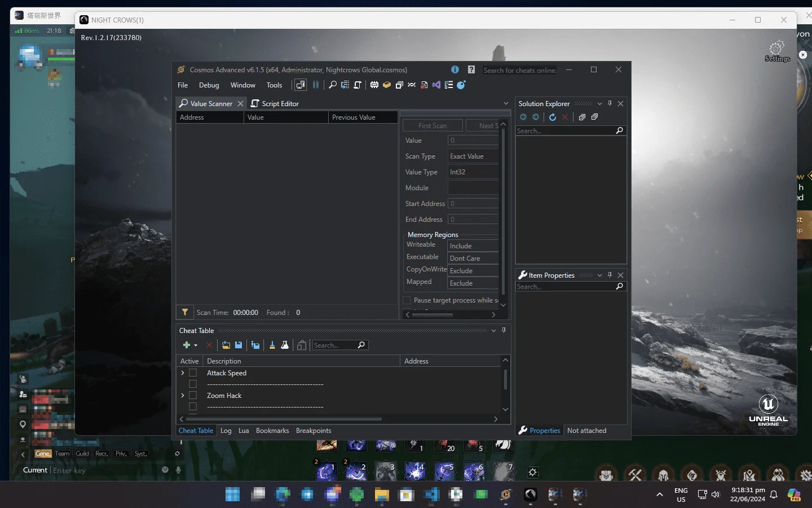Screen dimensions: 812x508
Task: Save the cheat table with floppy icon
Action: (x=239, y=345)
